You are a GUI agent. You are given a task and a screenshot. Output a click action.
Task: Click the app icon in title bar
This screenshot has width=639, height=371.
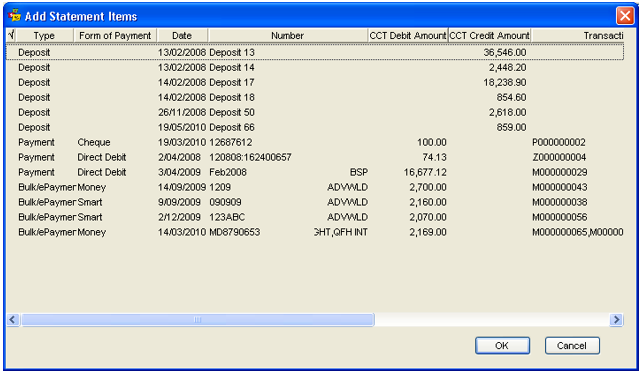click(x=15, y=15)
